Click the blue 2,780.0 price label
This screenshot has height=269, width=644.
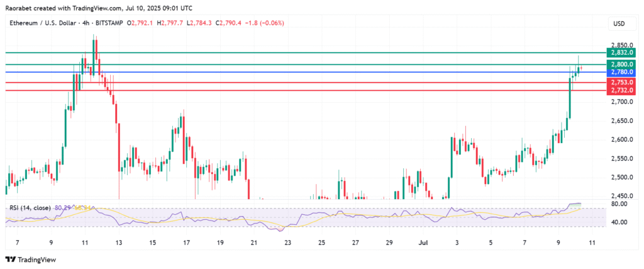coord(621,72)
